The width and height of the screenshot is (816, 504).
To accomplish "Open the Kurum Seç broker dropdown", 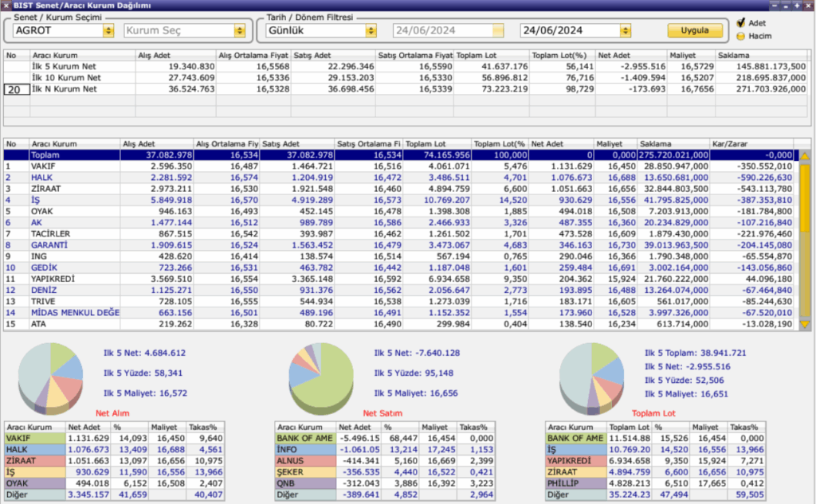I will tap(239, 31).
